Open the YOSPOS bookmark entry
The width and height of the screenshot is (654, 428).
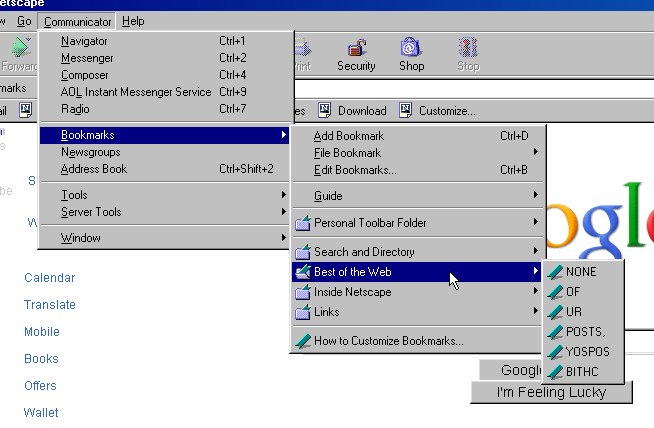[x=586, y=352]
